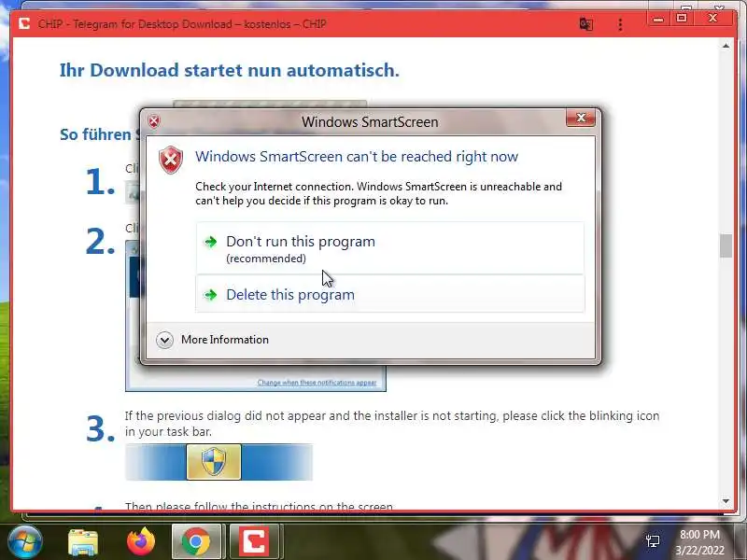Close the Windows SmartScreen dialog

pyautogui.click(x=580, y=118)
